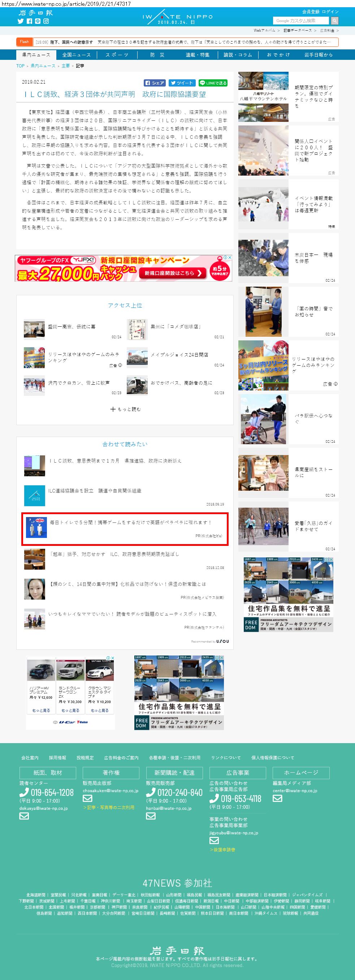Viewport: 355px width, 980px height.
Task: Open the スポーツ navigation tab
Action: (117, 55)
